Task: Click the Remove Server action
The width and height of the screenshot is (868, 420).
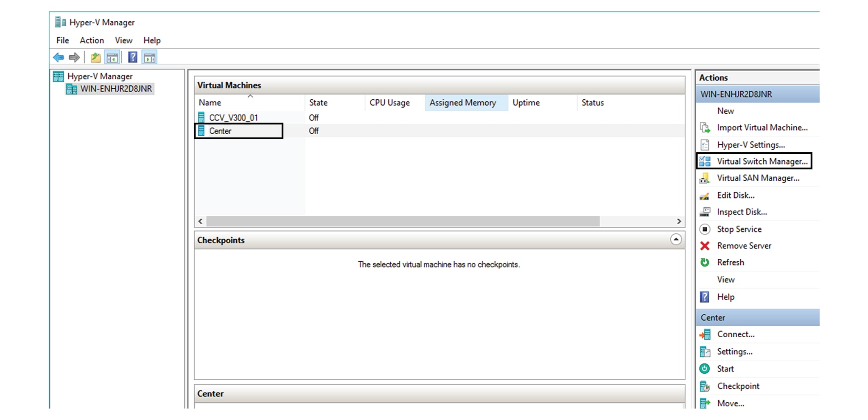Action: click(744, 246)
